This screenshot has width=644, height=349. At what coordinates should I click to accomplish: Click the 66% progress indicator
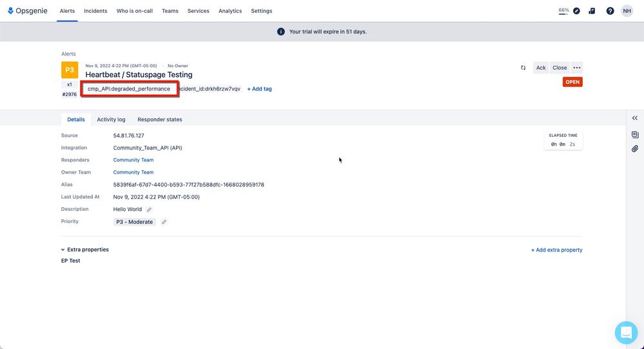point(563,11)
